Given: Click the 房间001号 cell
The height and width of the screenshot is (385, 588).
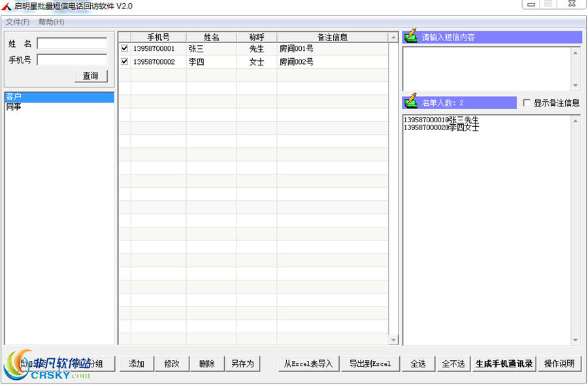Looking at the screenshot, I should click(333, 48).
